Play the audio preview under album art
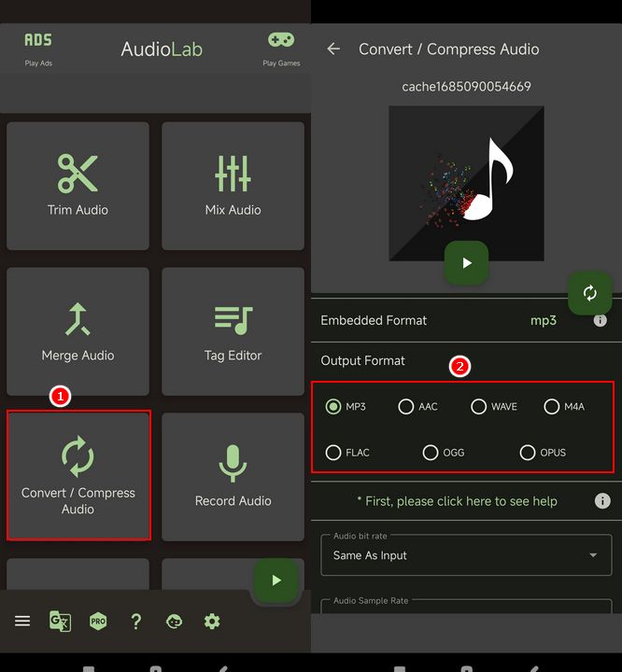 pos(466,262)
